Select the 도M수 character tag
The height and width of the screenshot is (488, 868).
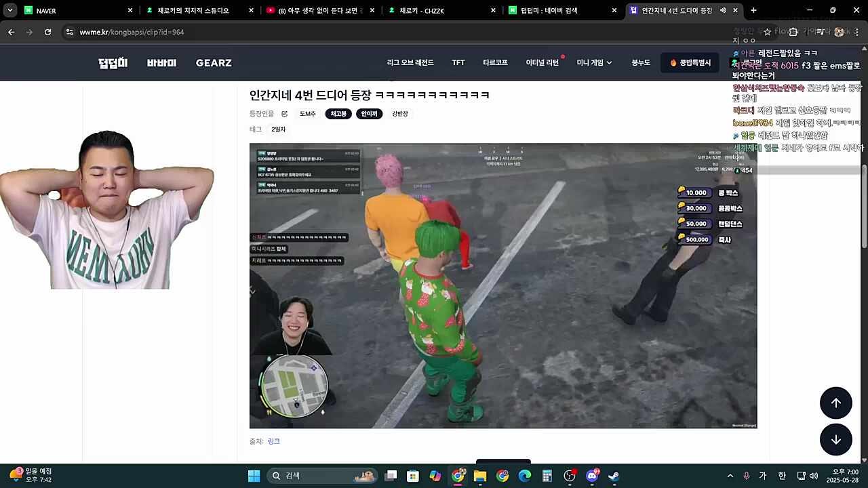coord(308,114)
